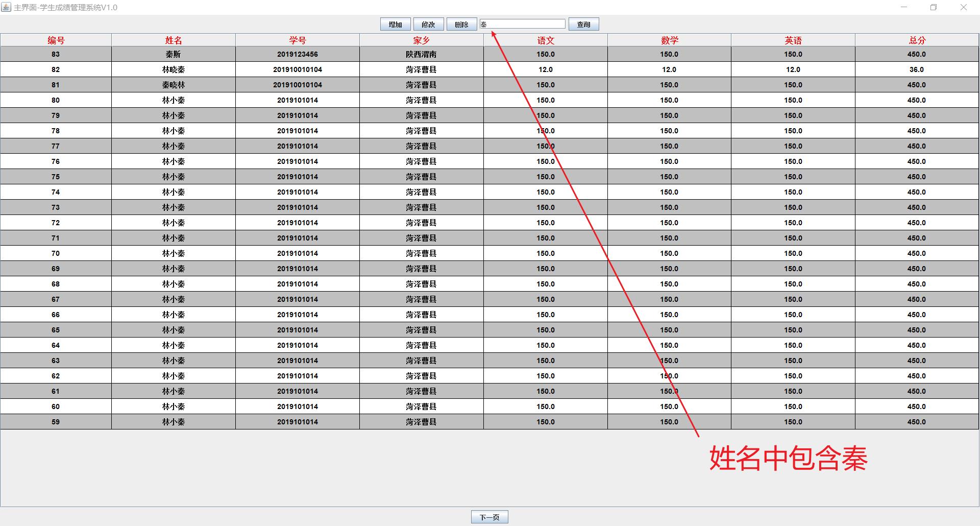Click the 数学 column header

click(x=669, y=40)
